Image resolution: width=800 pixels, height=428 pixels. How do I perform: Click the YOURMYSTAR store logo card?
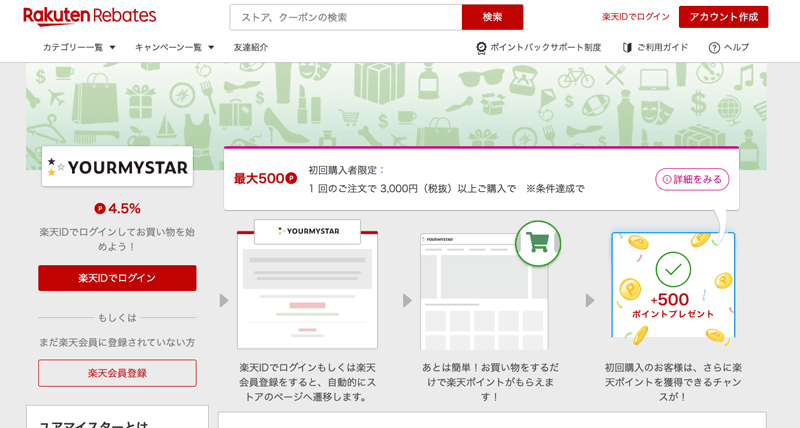click(x=117, y=167)
